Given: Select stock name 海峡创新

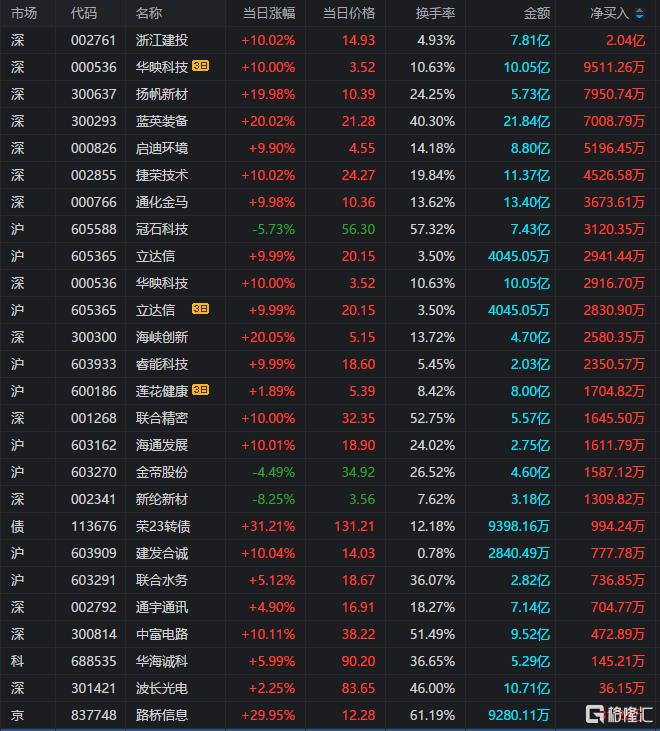Looking at the screenshot, I should click(162, 338).
